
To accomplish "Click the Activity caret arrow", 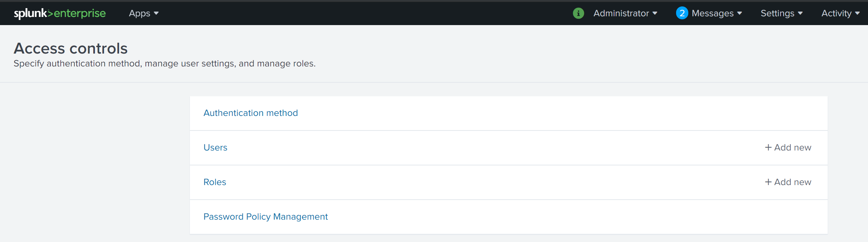I will pos(857,13).
